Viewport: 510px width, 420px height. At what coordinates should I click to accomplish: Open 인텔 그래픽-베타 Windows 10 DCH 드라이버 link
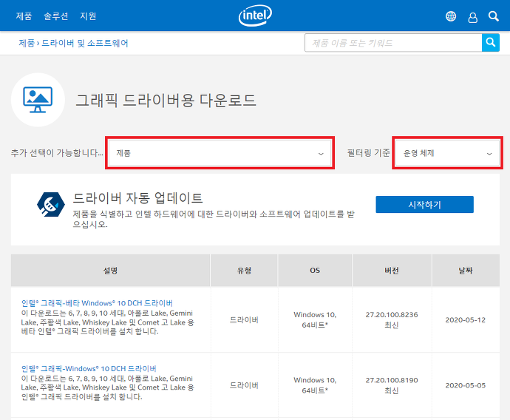pyautogui.click(x=97, y=303)
